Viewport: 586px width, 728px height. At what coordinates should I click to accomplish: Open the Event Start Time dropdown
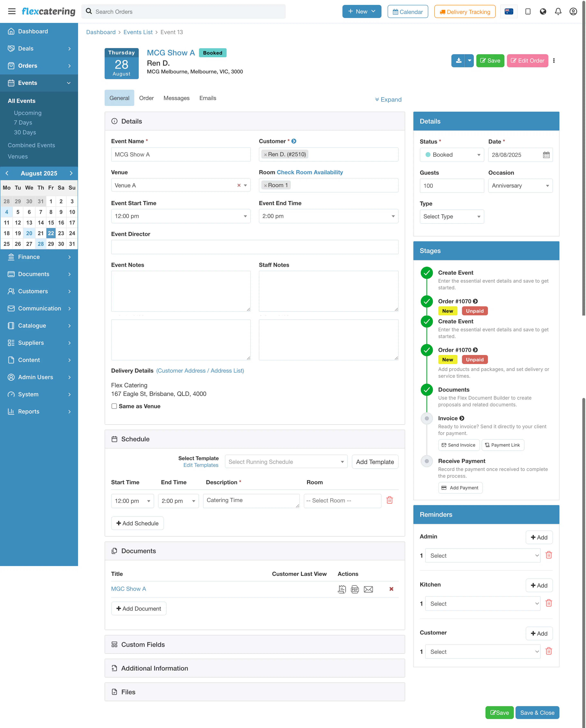pyautogui.click(x=181, y=216)
